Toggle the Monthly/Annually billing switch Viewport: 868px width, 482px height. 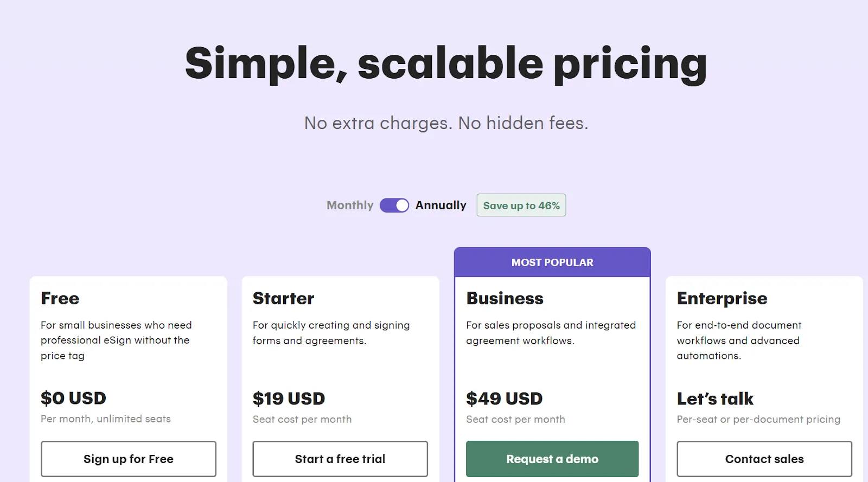[394, 205]
